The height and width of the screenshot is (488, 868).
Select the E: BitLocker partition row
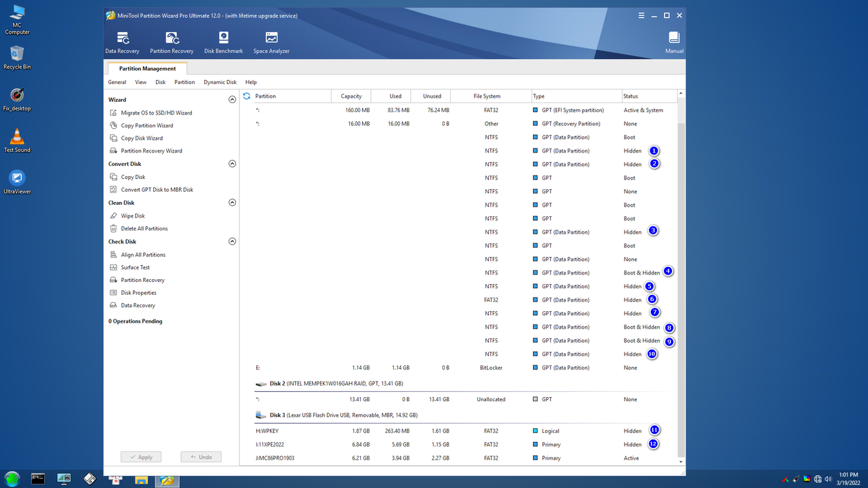[x=458, y=367]
